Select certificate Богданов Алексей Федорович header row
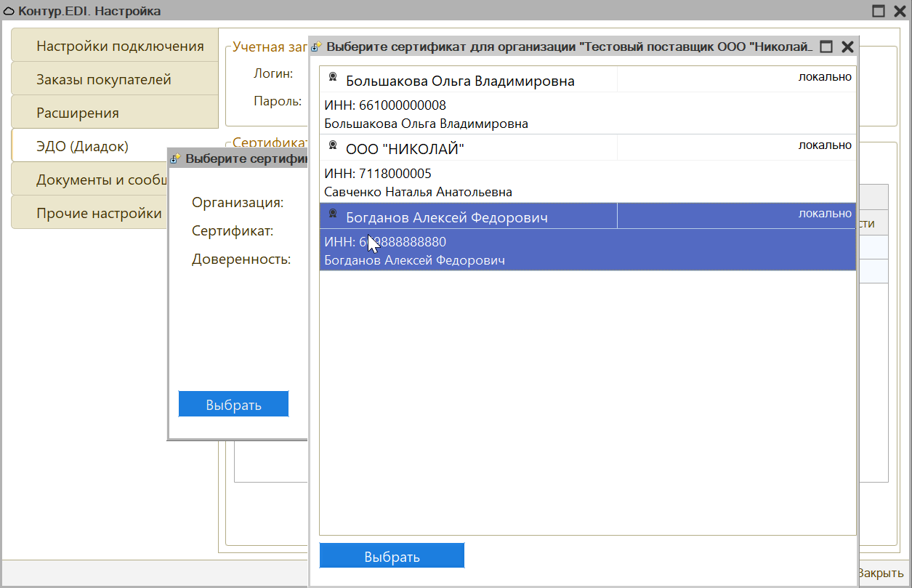Image resolution: width=912 pixels, height=588 pixels. (587, 216)
